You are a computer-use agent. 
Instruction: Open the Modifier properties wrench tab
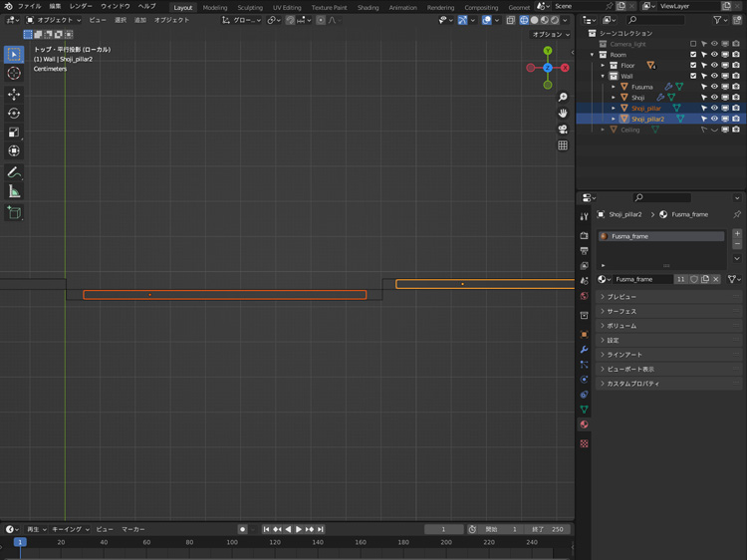tap(584, 350)
